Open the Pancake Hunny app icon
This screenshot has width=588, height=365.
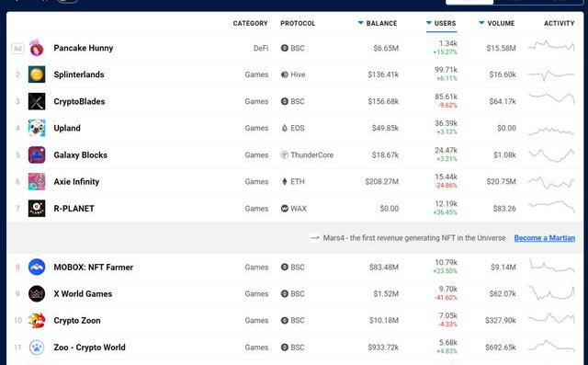[x=37, y=48]
